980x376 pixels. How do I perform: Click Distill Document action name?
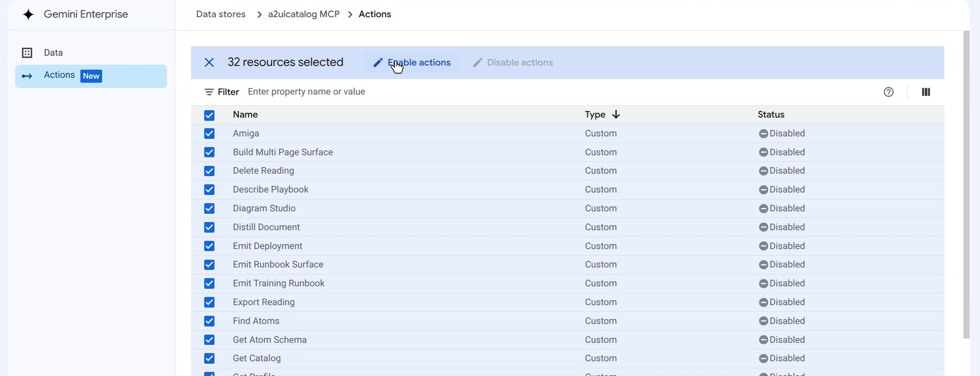266,227
